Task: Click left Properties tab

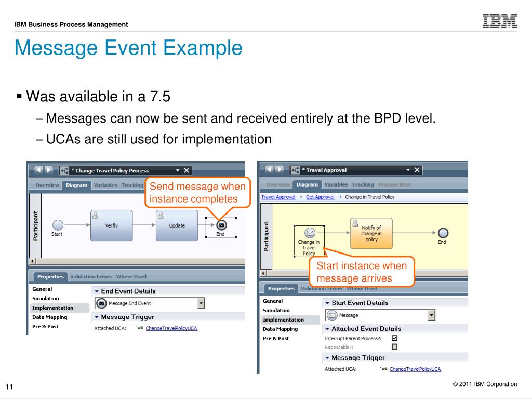Action: (50, 277)
